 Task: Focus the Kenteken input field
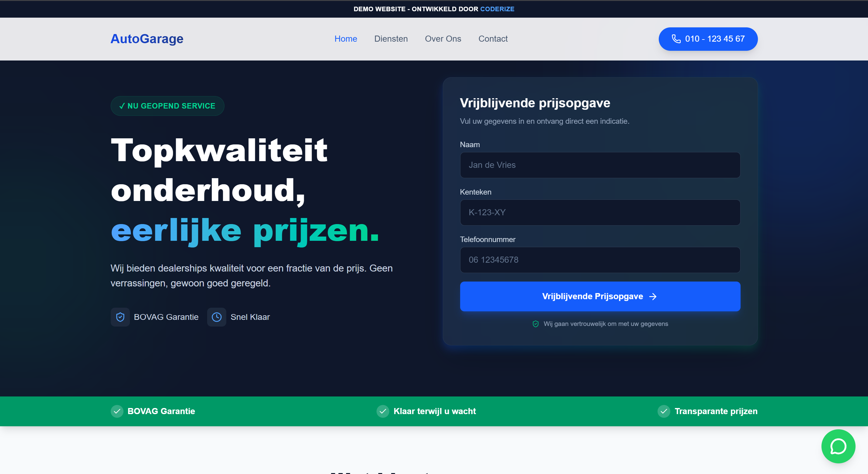pos(600,212)
